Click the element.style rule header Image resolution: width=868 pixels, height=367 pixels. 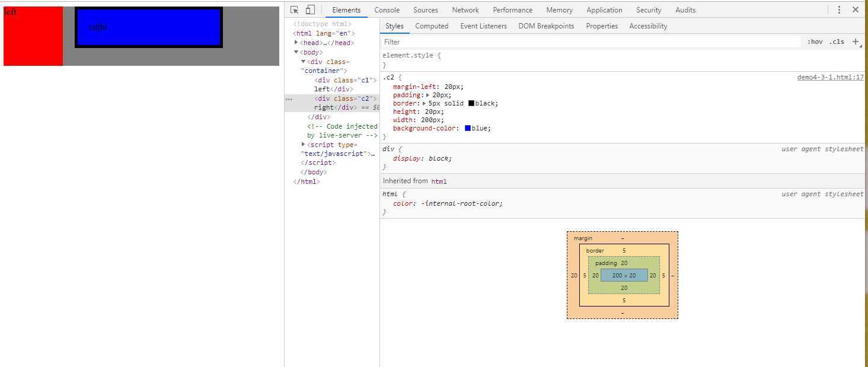411,55
